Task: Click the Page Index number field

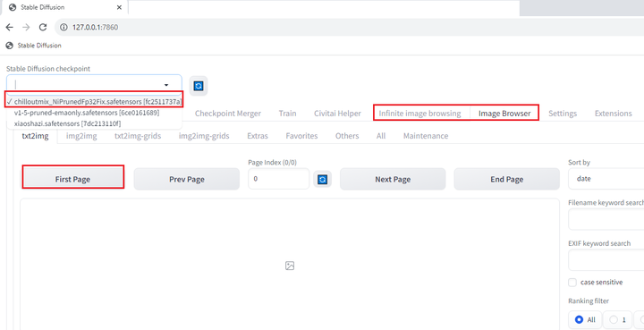Action: [278, 179]
